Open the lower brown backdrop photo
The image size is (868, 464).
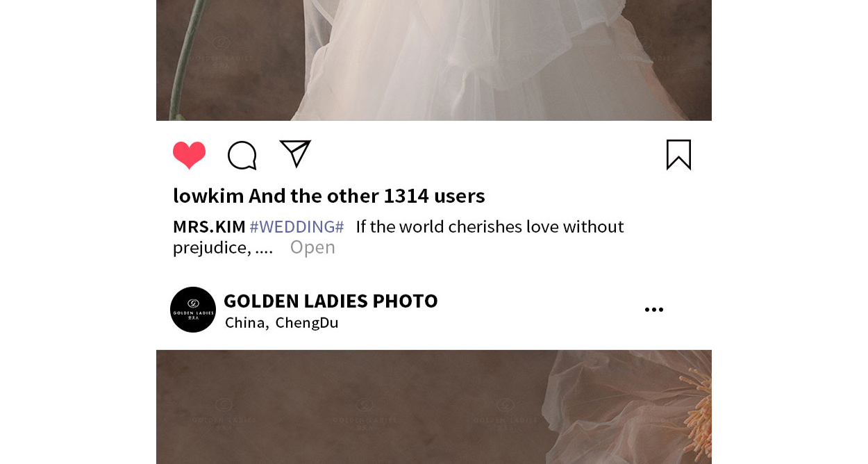point(434,407)
